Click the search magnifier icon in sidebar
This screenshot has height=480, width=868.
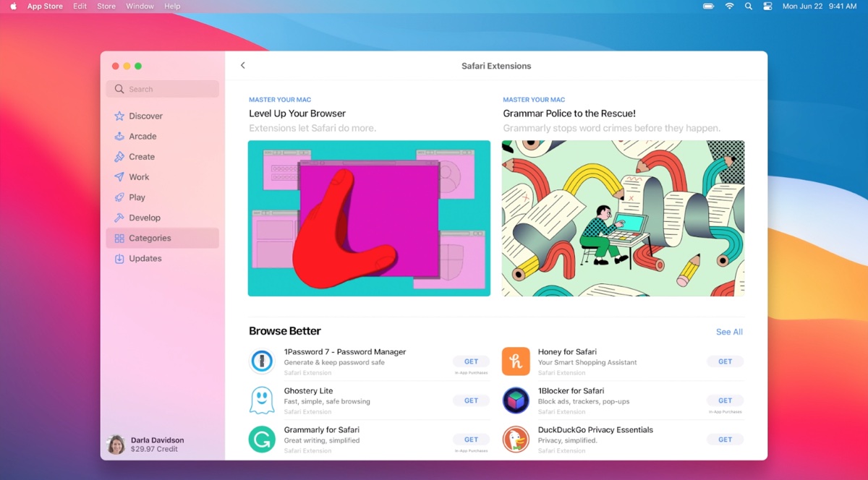tap(119, 89)
